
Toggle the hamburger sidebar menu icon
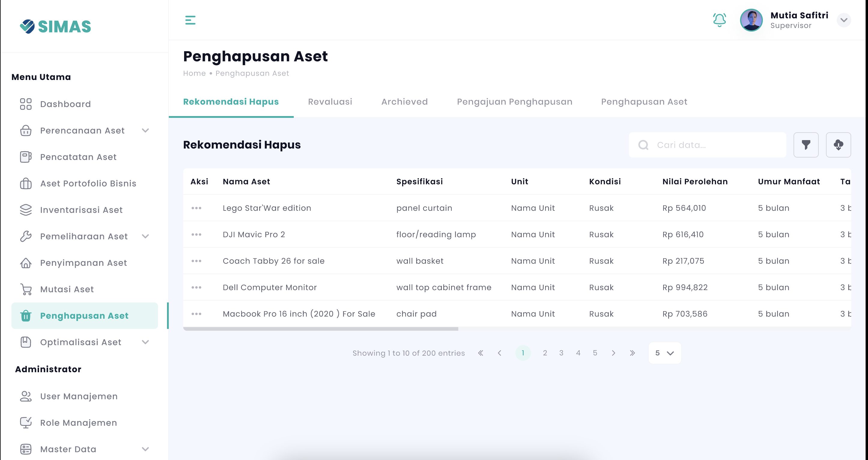[x=190, y=20]
